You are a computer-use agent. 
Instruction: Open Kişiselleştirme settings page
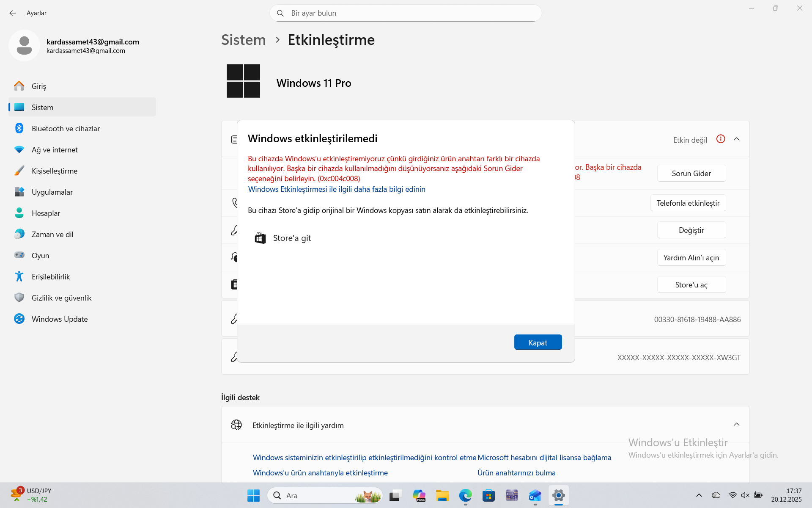[x=82, y=171]
